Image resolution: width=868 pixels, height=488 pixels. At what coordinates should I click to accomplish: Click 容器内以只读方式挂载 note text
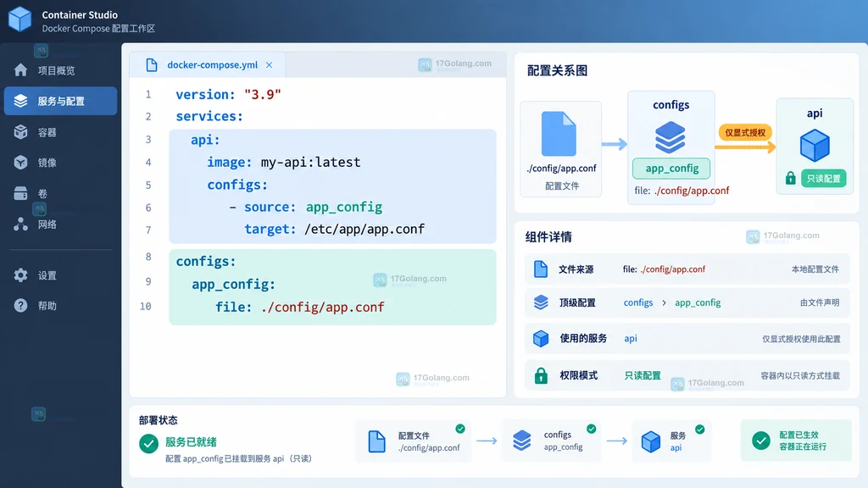pos(800,375)
